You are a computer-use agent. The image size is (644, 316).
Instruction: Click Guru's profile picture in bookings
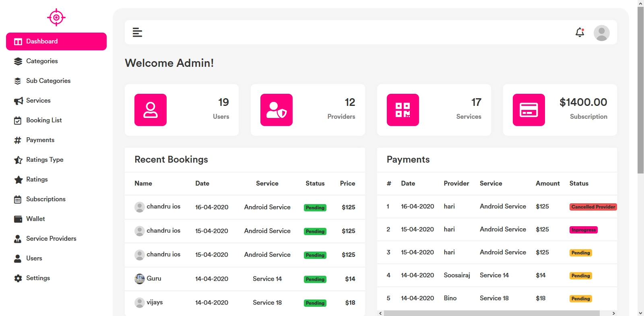point(140,279)
